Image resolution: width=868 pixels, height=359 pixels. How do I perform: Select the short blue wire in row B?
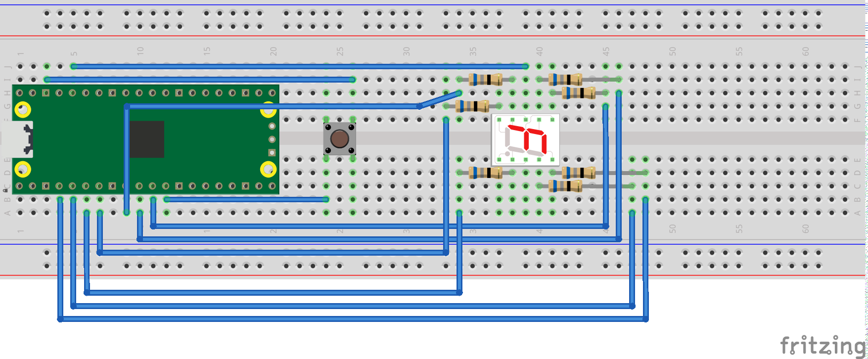[x=246, y=199]
